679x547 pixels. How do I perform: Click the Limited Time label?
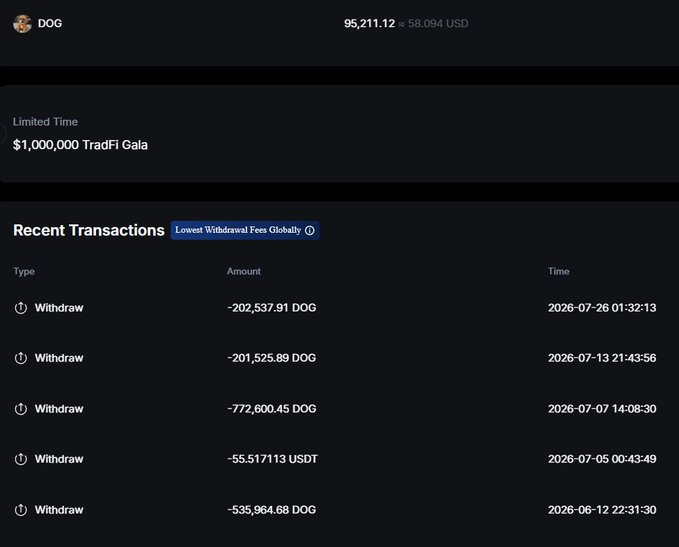45,122
